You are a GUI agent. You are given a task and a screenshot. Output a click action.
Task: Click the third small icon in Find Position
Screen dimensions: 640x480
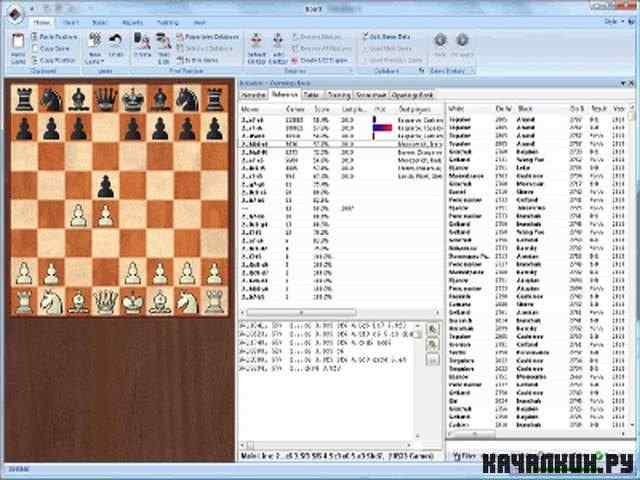click(180, 60)
